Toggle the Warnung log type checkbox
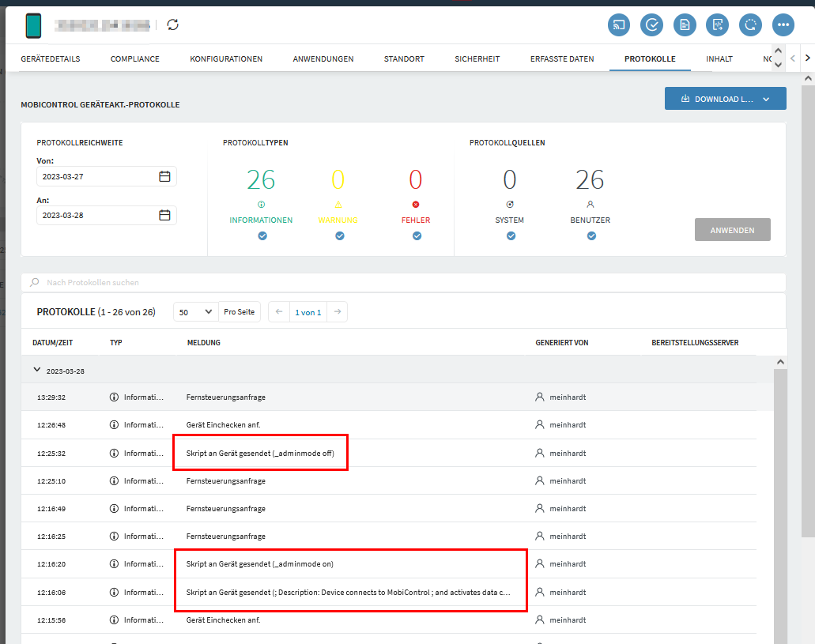 click(x=339, y=235)
